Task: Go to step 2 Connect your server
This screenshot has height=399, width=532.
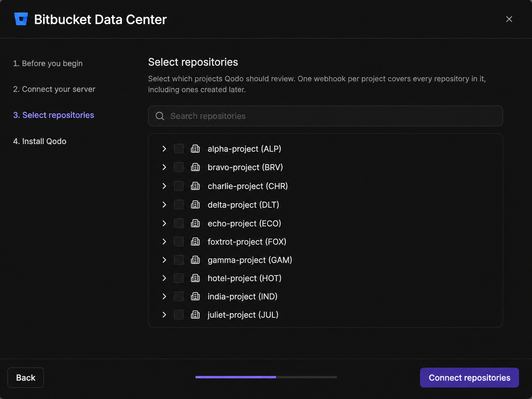Action: 54,89
